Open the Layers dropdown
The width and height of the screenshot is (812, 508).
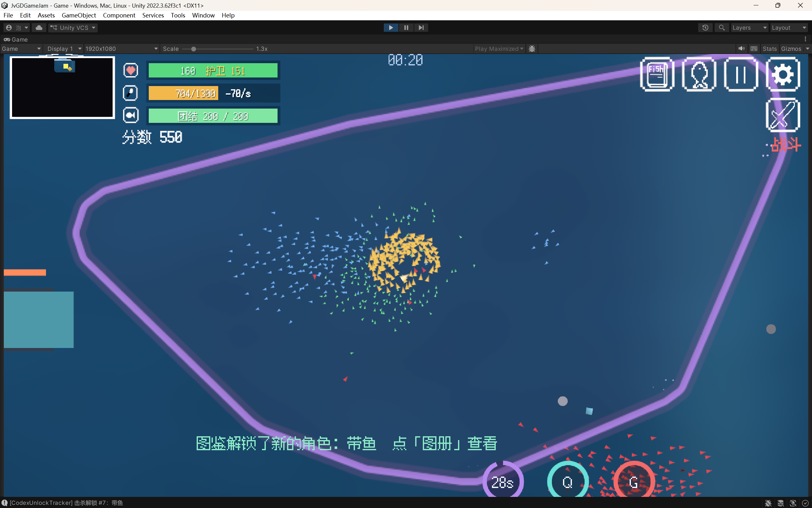click(x=749, y=28)
